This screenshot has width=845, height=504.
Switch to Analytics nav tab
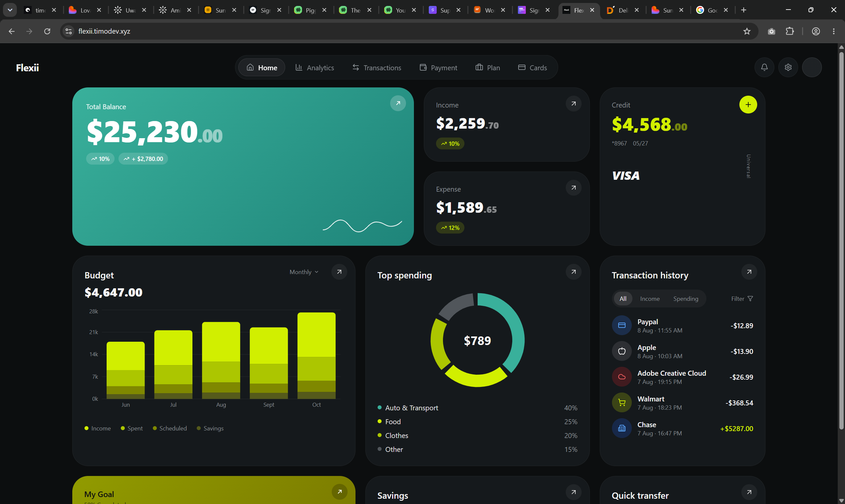[315, 68]
